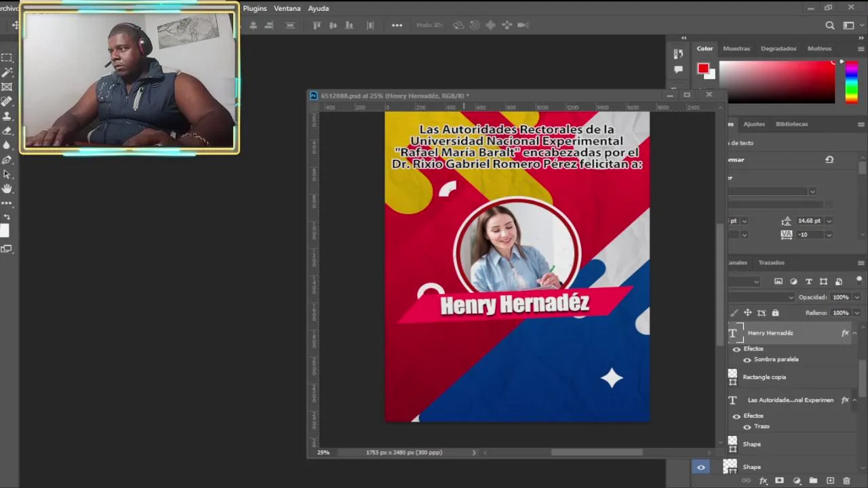
Task: Open the Relleno 100% dropdown arrow
Action: [856, 313]
